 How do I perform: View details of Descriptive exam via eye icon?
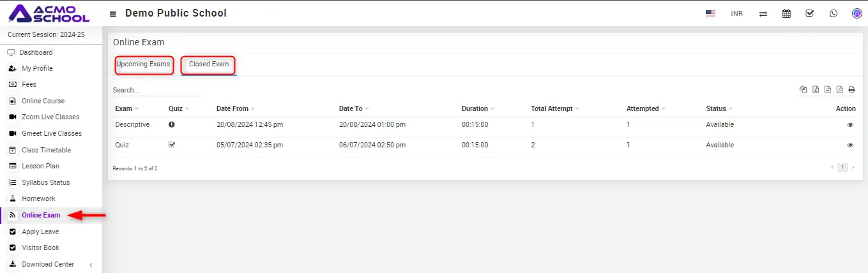[850, 125]
